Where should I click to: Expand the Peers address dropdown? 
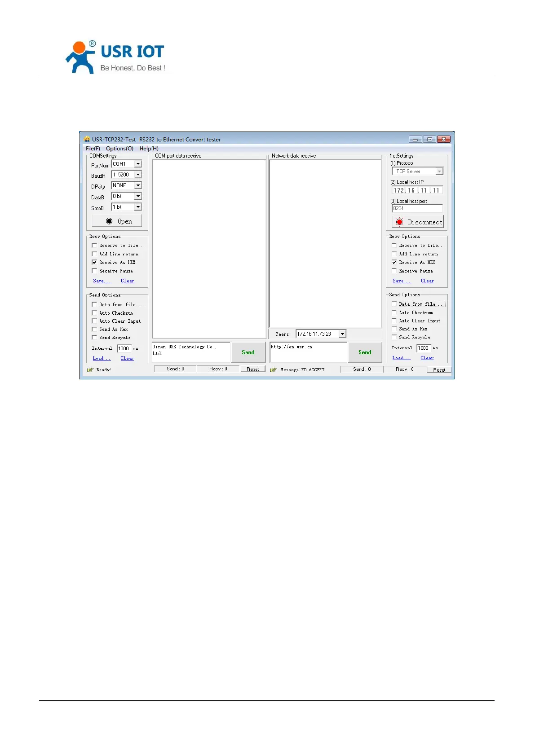point(342,334)
